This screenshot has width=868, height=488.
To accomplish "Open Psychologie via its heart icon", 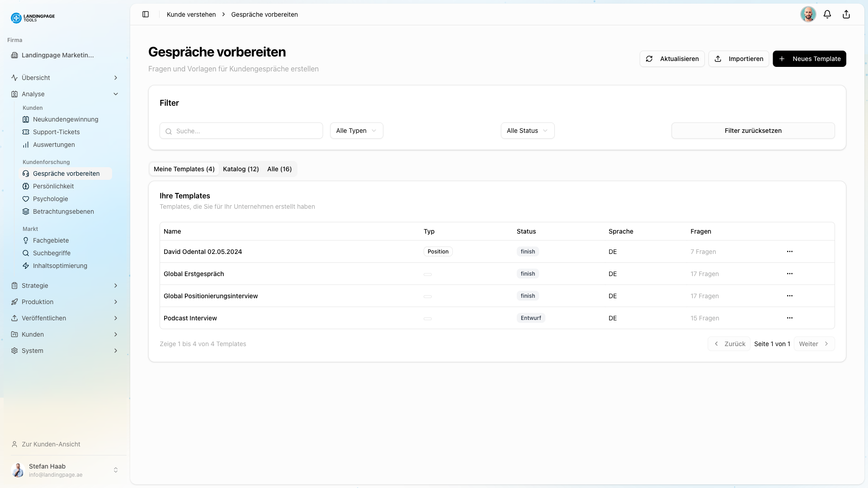I will pyautogui.click(x=26, y=199).
